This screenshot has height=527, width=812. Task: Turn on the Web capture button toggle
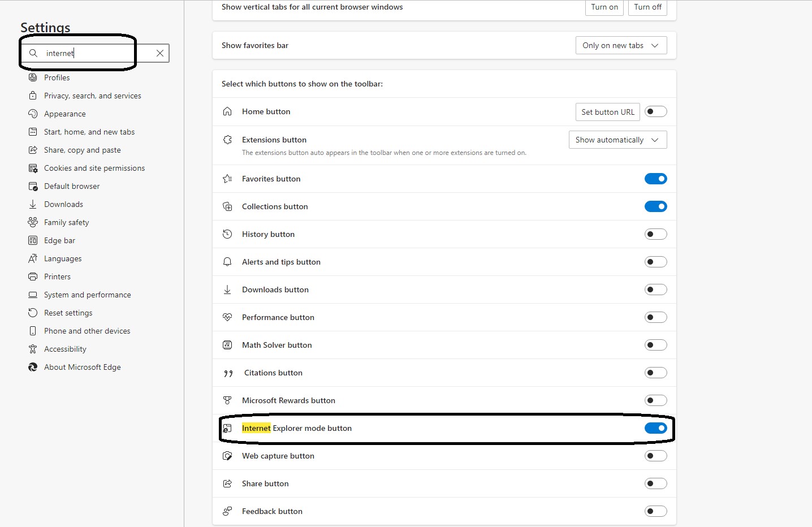655,456
